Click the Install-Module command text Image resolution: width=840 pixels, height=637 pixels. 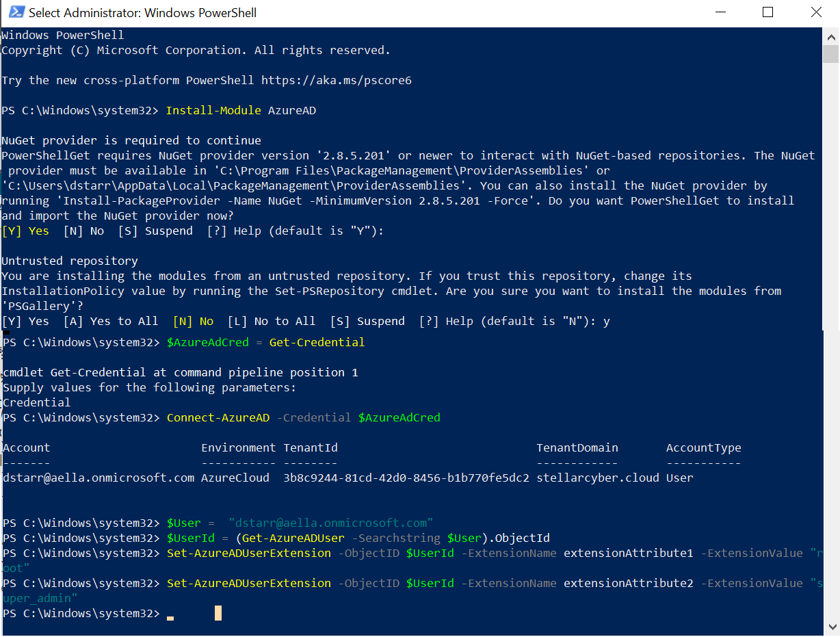pyautogui.click(x=213, y=110)
